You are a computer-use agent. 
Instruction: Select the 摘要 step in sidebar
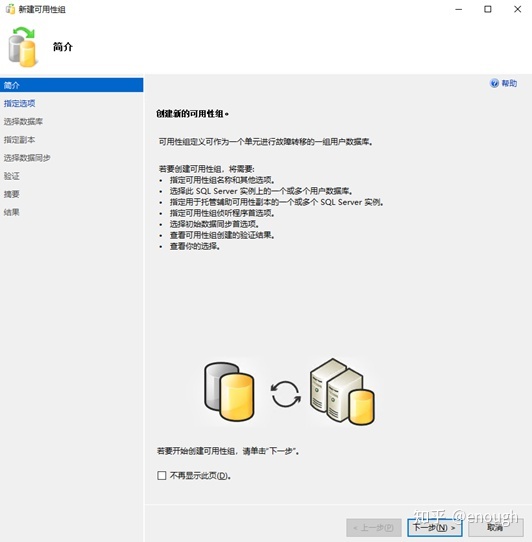coord(11,194)
